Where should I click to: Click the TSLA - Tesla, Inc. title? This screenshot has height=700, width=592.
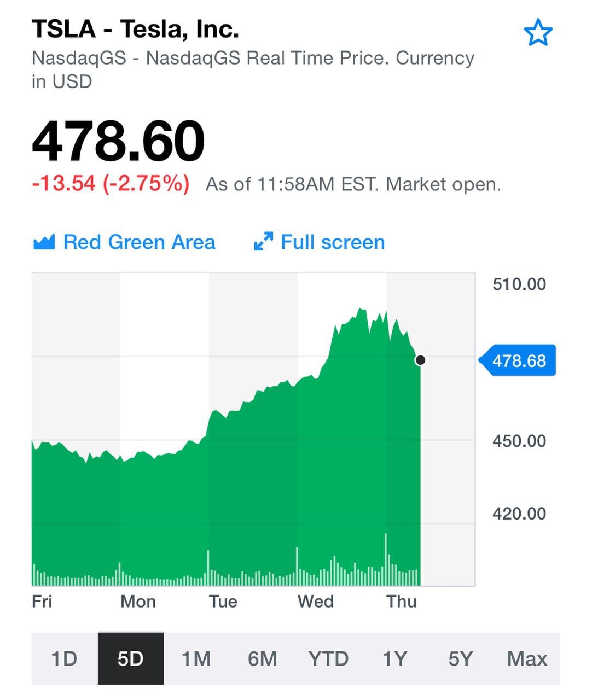point(136,29)
